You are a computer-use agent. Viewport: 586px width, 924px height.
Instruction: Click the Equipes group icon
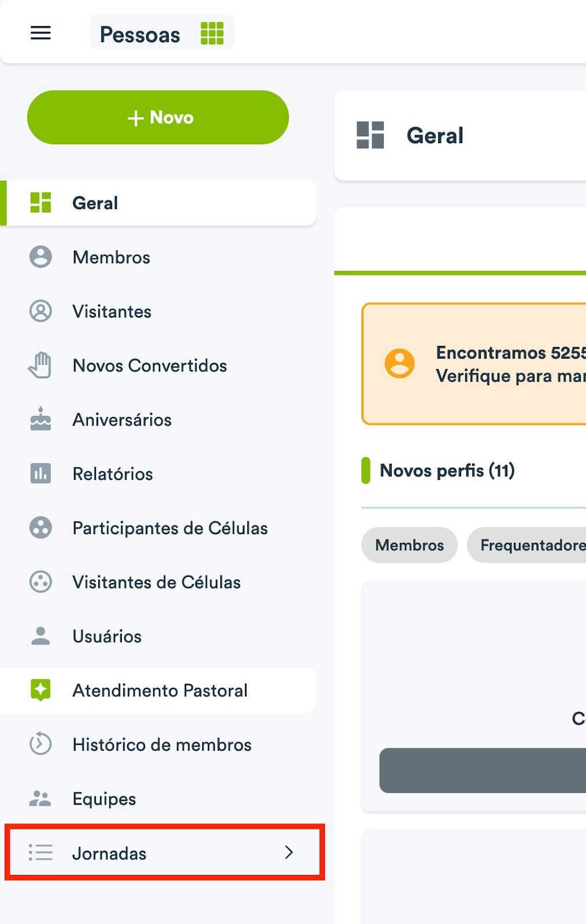click(x=40, y=799)
